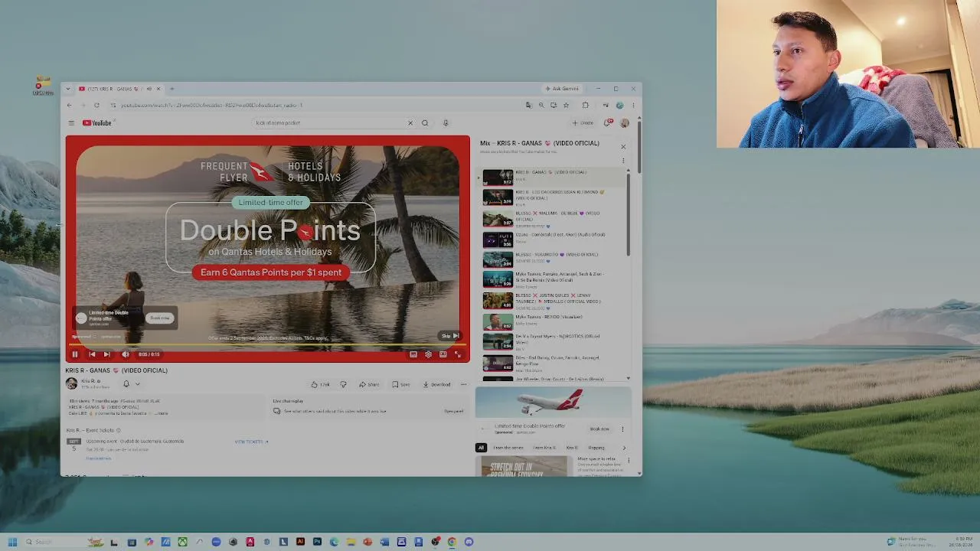
Task: Share the video
Action: point(370,384)
